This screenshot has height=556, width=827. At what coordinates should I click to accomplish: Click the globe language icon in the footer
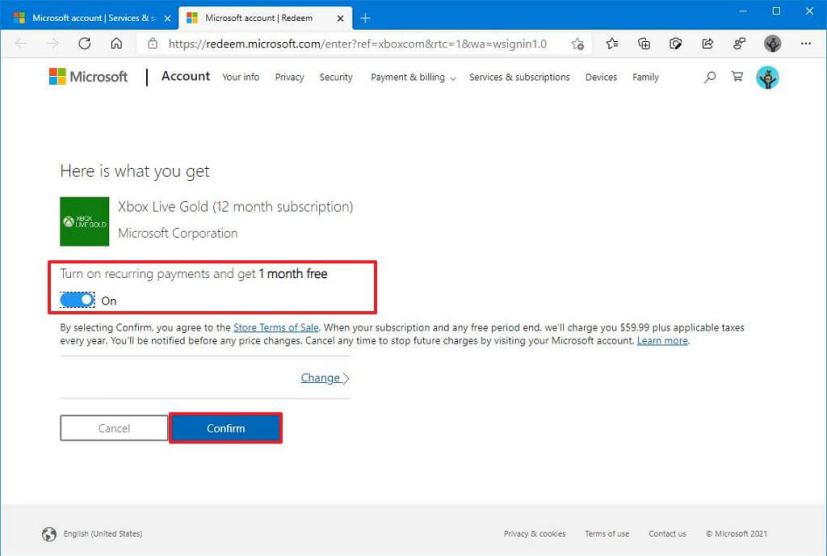(x=49, y=534)
